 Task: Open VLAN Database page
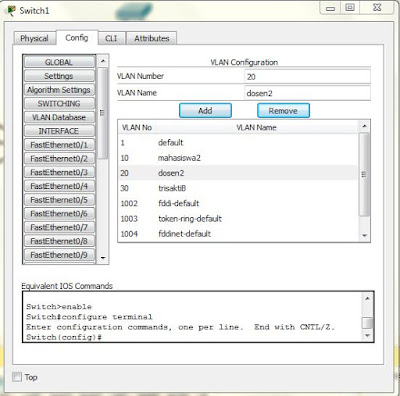coord(59,117)
